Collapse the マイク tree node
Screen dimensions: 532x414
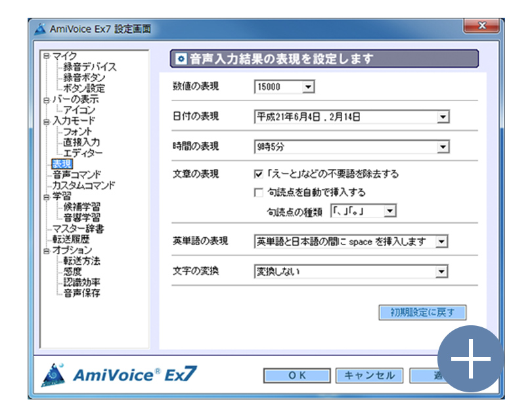(47, 56)
